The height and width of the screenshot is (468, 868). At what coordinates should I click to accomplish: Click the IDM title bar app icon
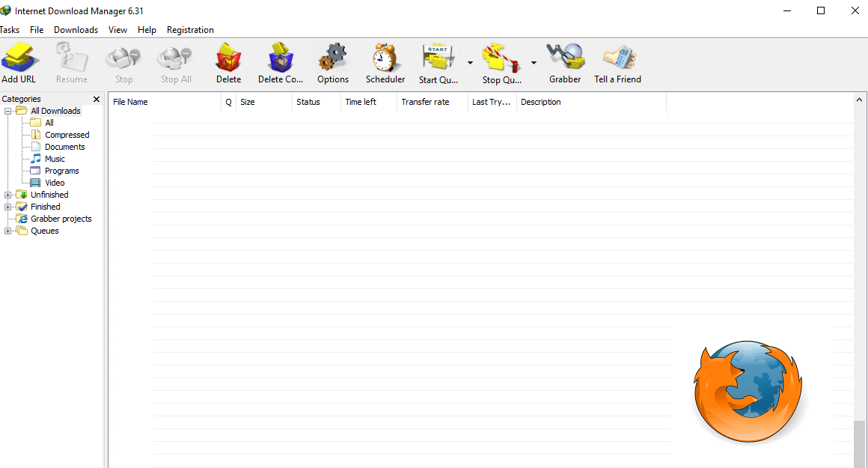pyautogui.click(x=5, y=10)
